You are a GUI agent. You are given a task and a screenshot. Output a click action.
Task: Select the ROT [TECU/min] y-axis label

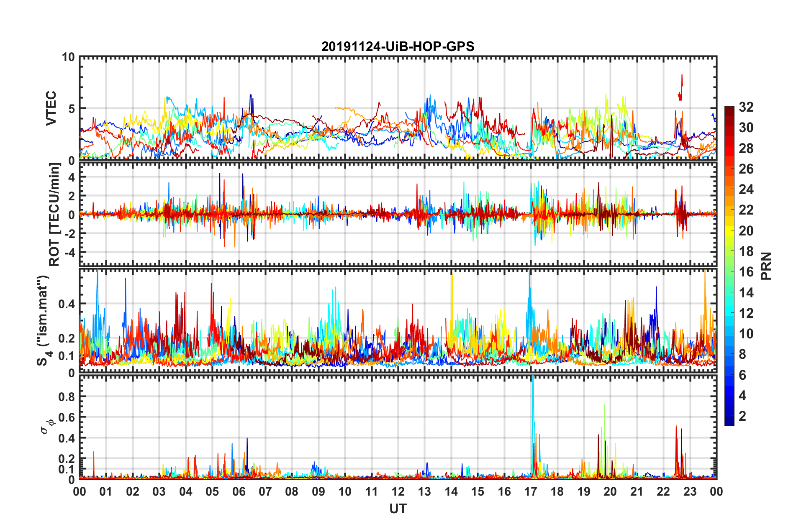[55, 215]
